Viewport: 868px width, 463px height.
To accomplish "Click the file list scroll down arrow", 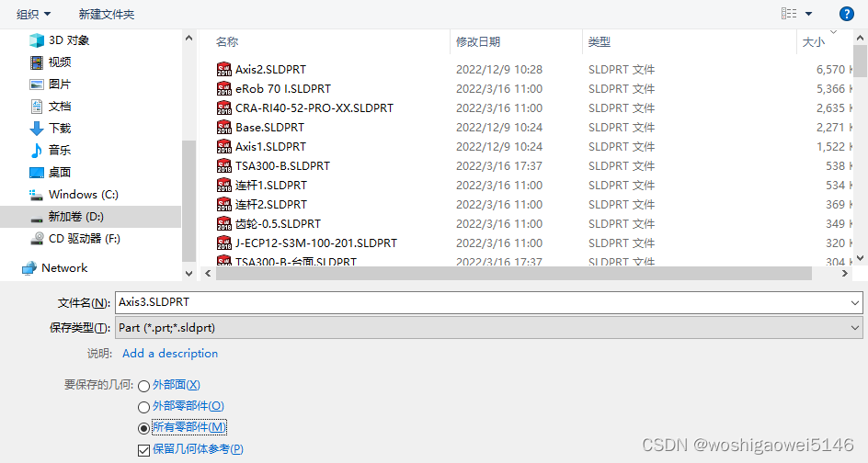I will (861, 258).
